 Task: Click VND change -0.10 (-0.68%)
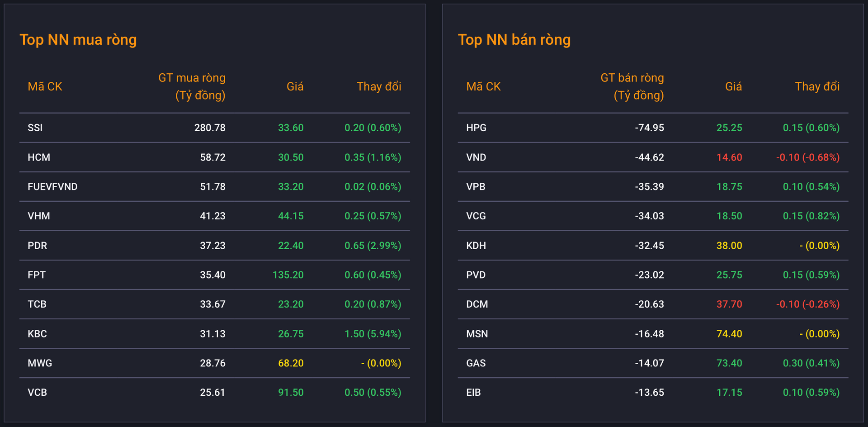(x=808, y=157)
